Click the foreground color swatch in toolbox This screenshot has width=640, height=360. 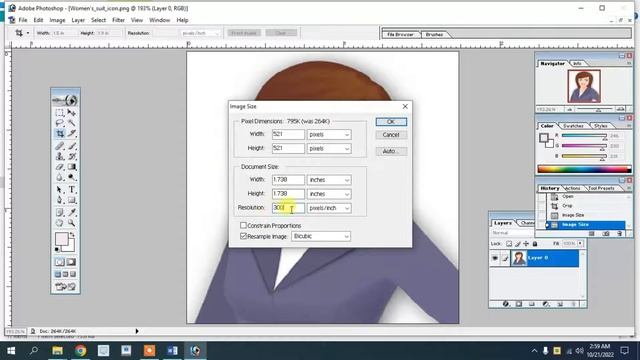(61, 239)
